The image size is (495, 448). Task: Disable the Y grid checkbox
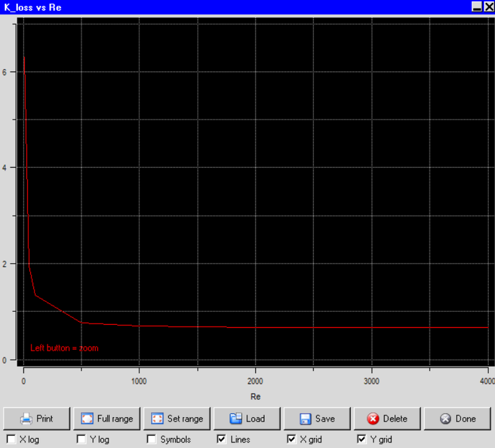coord(362,439)
